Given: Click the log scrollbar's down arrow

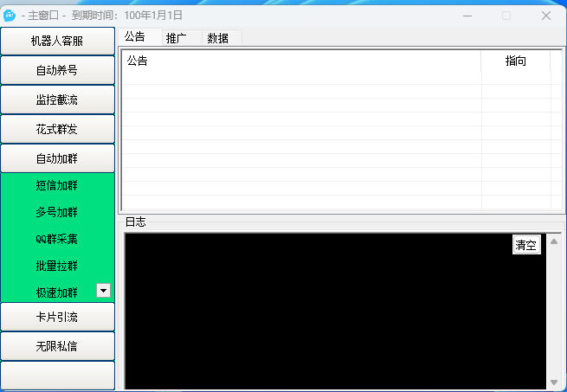Looking at the screenshot, I should 554,382.
